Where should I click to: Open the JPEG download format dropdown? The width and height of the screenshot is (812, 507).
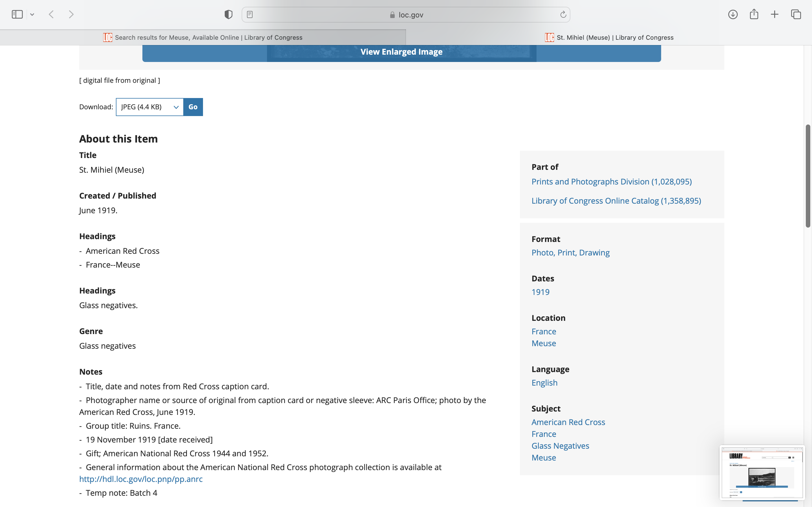click(x=150, y=107)
